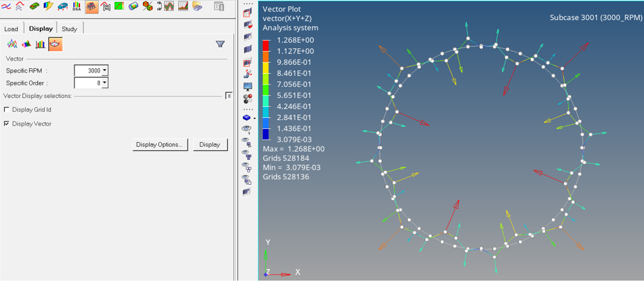This screenshot has height=282, width=644.
Task: Click the Display Options button
Action: (159, 145)
